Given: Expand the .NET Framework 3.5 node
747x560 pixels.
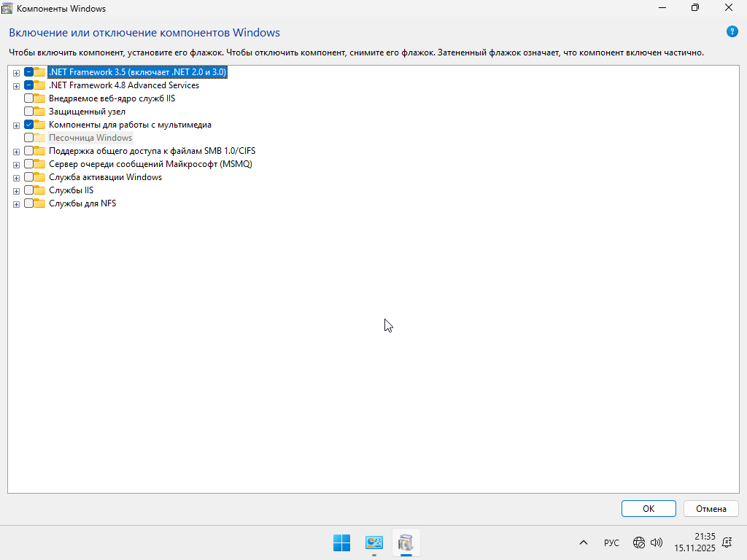Looking at the screenshot, I should (x=16, y=73).
